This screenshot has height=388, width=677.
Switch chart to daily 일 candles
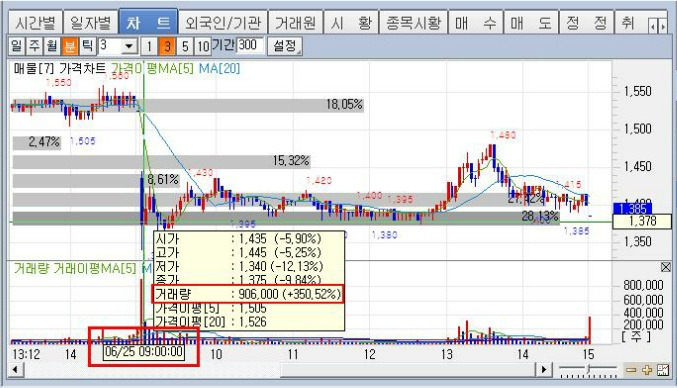(x=16, y=46)
